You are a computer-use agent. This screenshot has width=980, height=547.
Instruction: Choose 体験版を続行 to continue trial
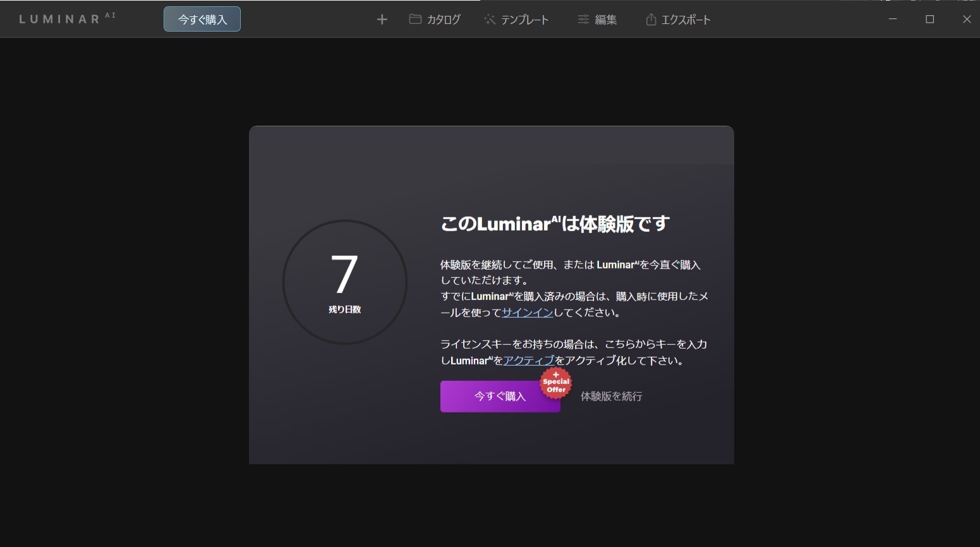click(x=611, y=396)
